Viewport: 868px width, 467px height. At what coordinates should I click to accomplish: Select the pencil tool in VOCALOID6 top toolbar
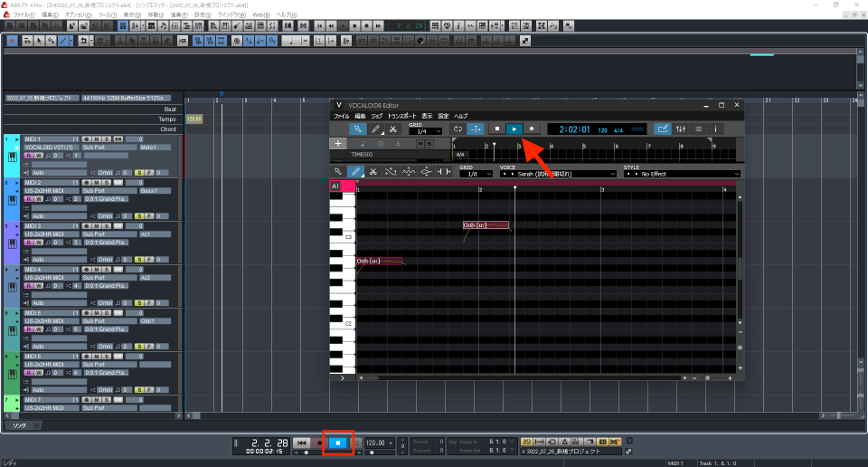coord(375,129)
